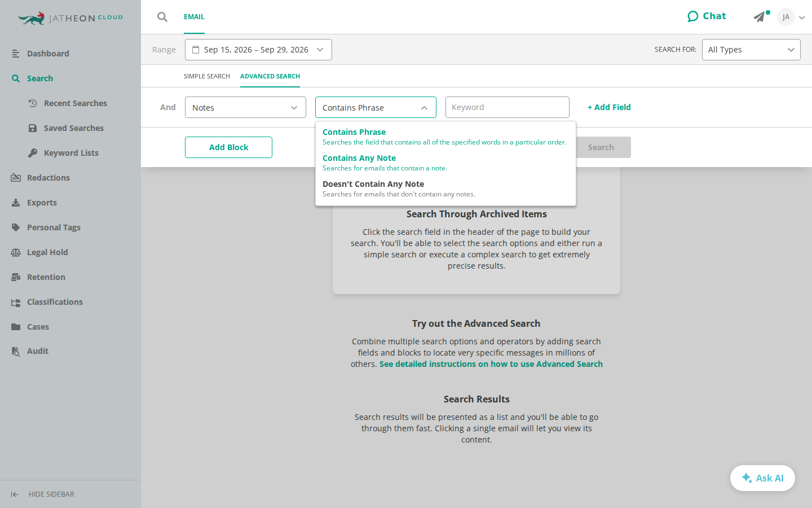Click the calendar icon in date range

(196, 50)
